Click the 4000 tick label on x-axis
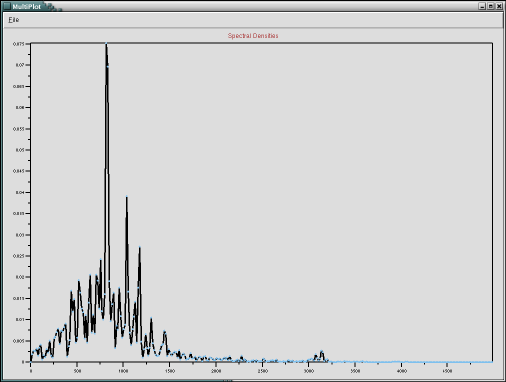Image resolution: width=506 pixels, height=382 pixels. [401, 371]
